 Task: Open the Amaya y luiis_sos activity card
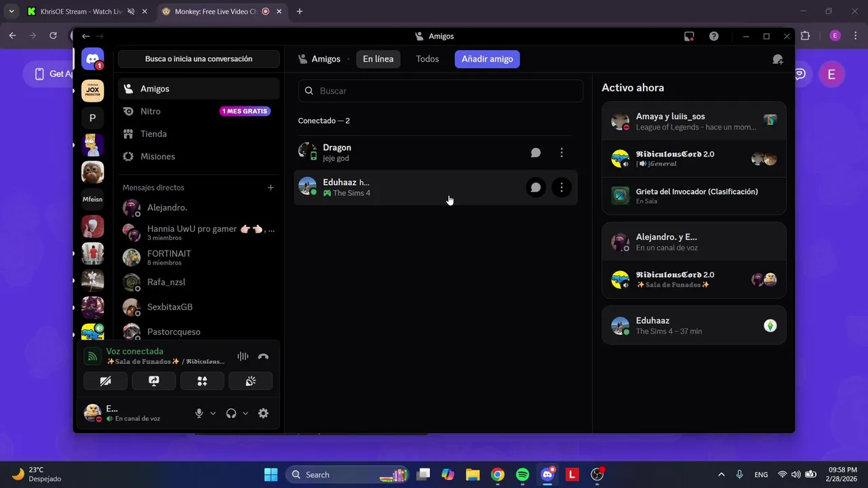(x=694, y=121)
